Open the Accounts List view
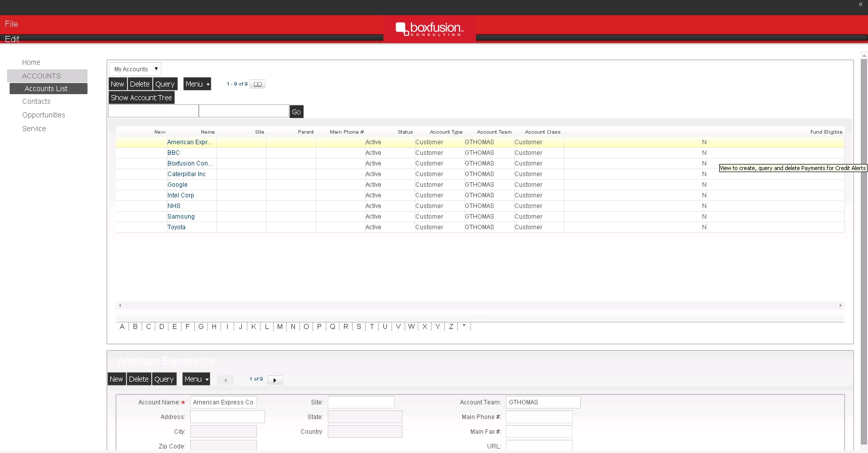 pyautogui.click(x=49, y=89)
